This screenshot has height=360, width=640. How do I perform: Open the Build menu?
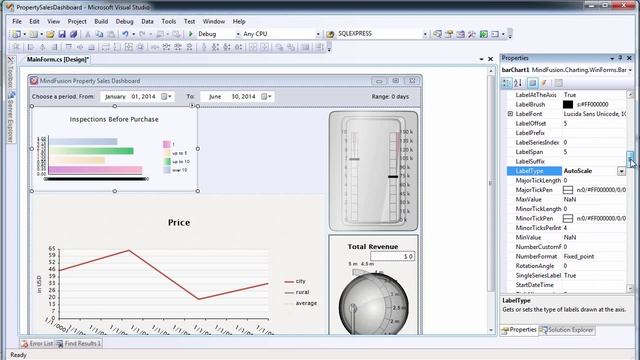coord(101,21)
